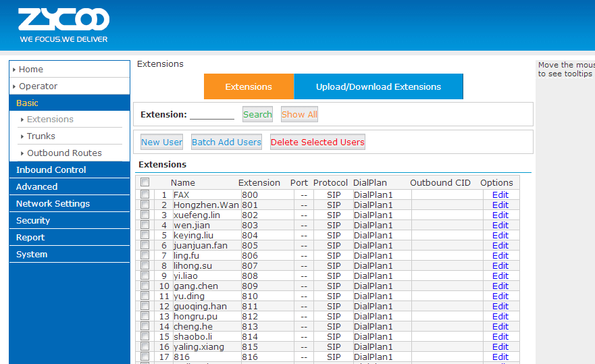Check the box for FAX extension 800

coord(145,194)
